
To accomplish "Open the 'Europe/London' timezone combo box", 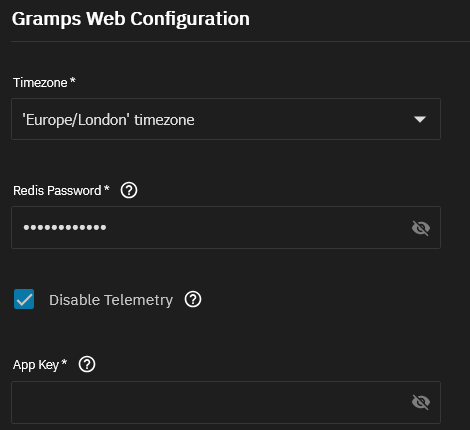I will 226,119.
